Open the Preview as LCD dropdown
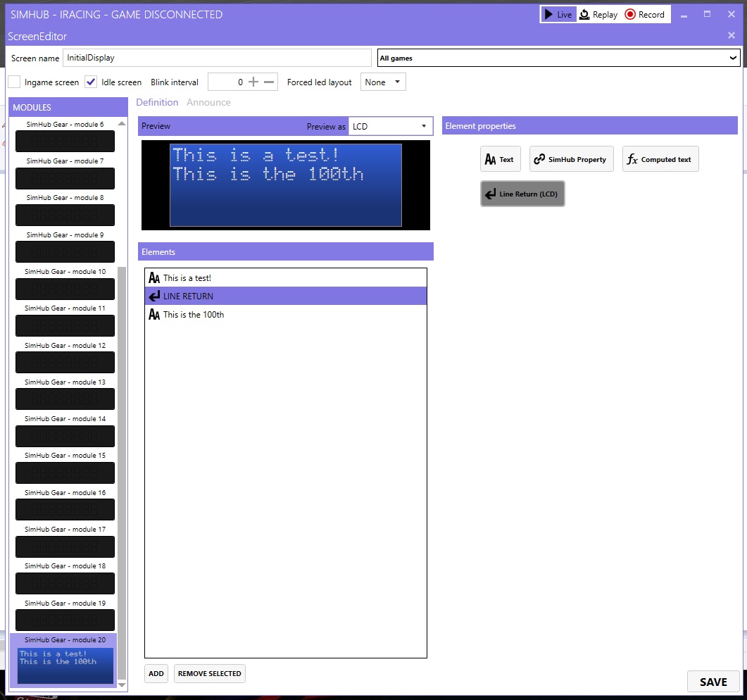The height and width of the screenshot is (700, 747). click(x=390, y=126)
